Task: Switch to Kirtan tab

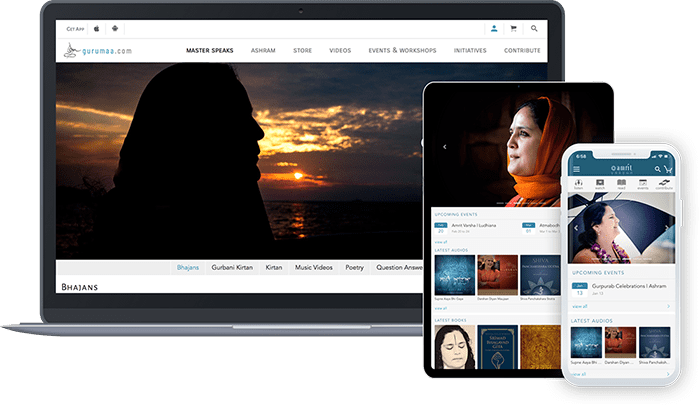Action: [x=274, y=267]
